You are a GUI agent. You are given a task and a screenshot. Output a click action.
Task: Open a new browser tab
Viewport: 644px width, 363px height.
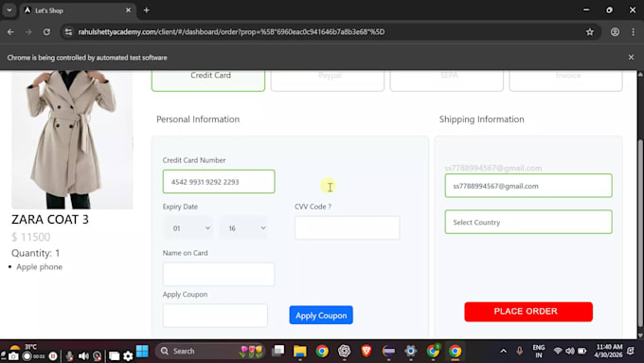[146, 10]
